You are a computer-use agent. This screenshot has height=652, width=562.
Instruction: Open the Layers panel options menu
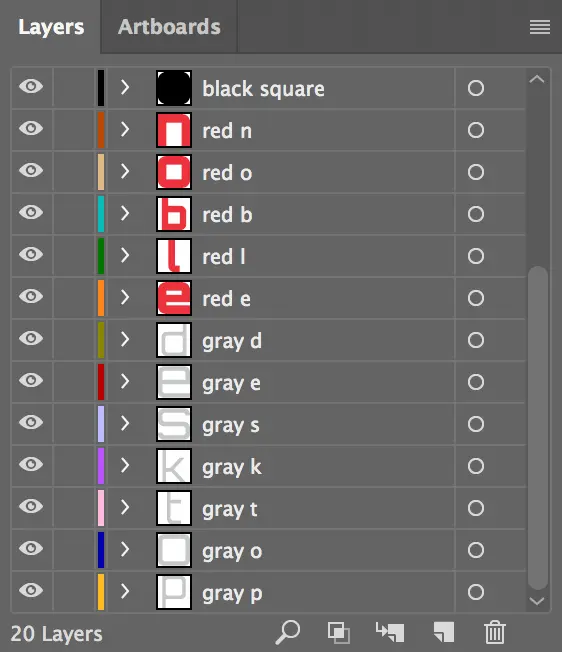point(540,27)
